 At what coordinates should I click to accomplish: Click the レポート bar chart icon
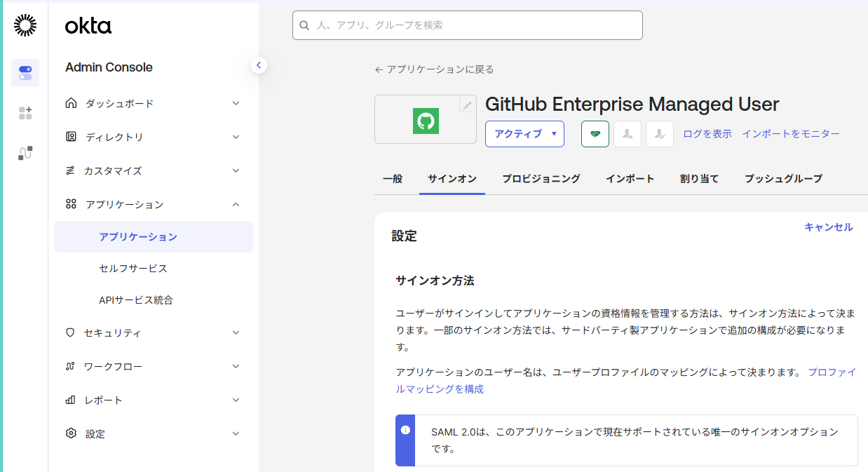click(70, 400)
